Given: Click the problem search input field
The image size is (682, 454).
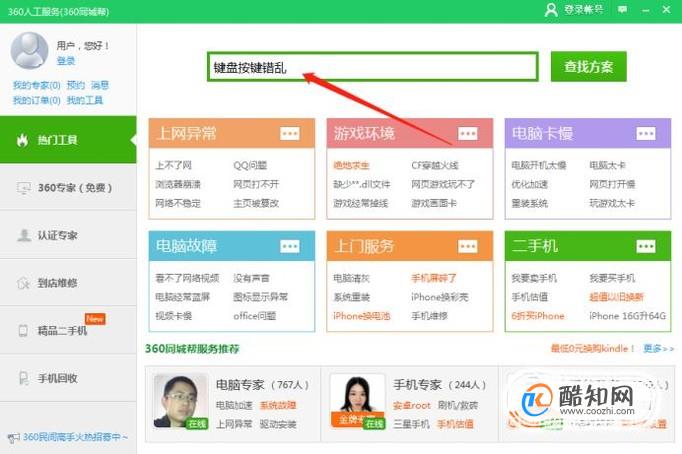Looking at the screenshot, I should [x=373, y=67].
